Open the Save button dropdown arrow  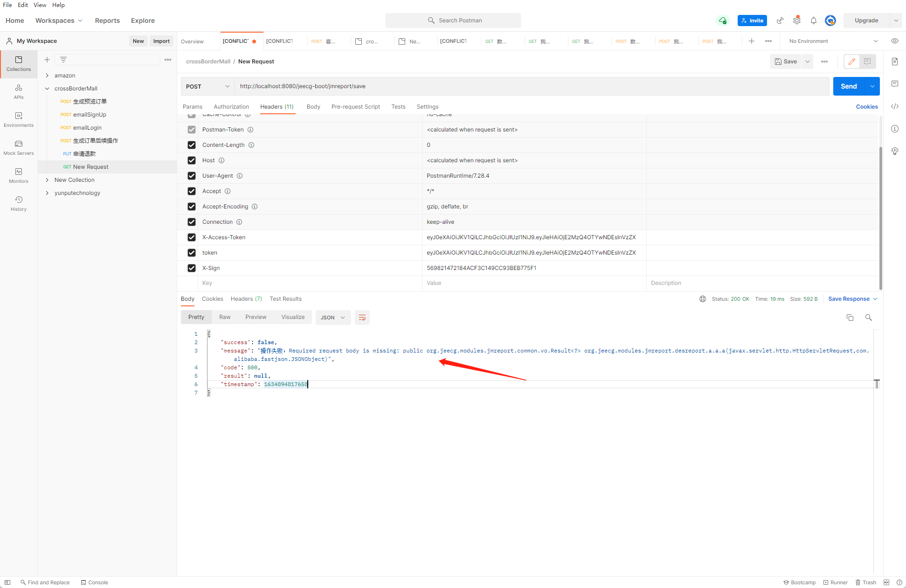(x=808, y=62)
